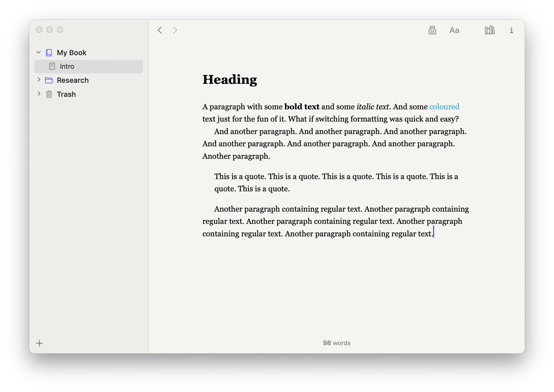Image resolution: width=554 pixels, height=392 pixels.
Task: Add a new document with plus button
Action: 40,343
